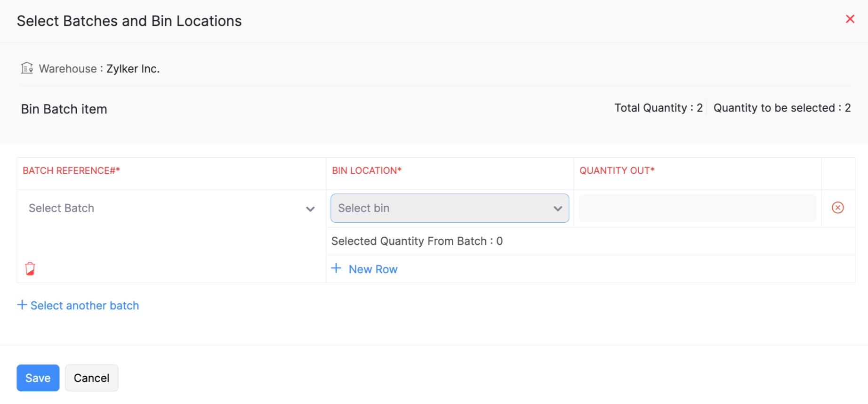This screenshot has width=868, height=404.
Task: Close the Select Batches dialog
Action: click(x=850, y=19)
